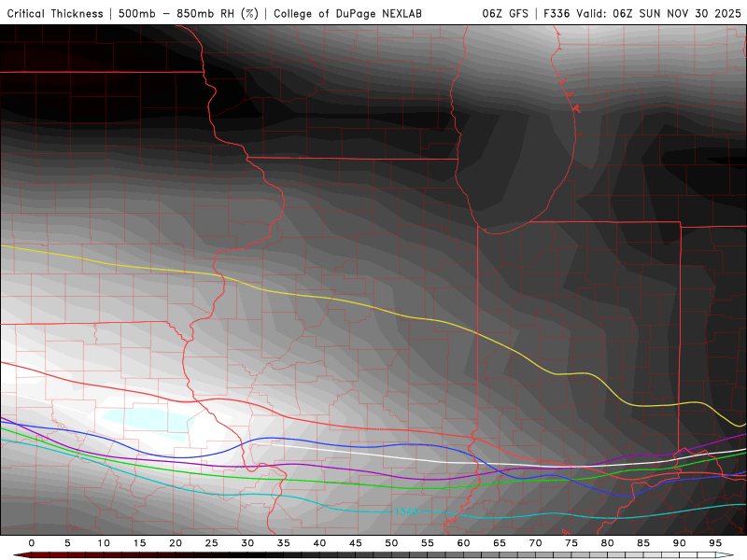Click the "10" scale label
Screen dimensions: 747x560
click(x=104, y=543)
